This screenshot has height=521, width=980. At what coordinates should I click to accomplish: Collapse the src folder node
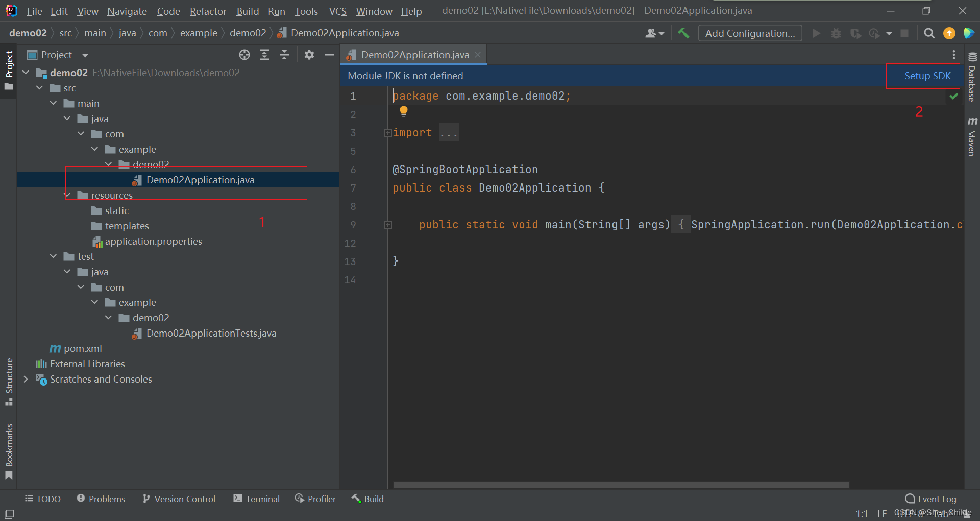pos(40,88)
